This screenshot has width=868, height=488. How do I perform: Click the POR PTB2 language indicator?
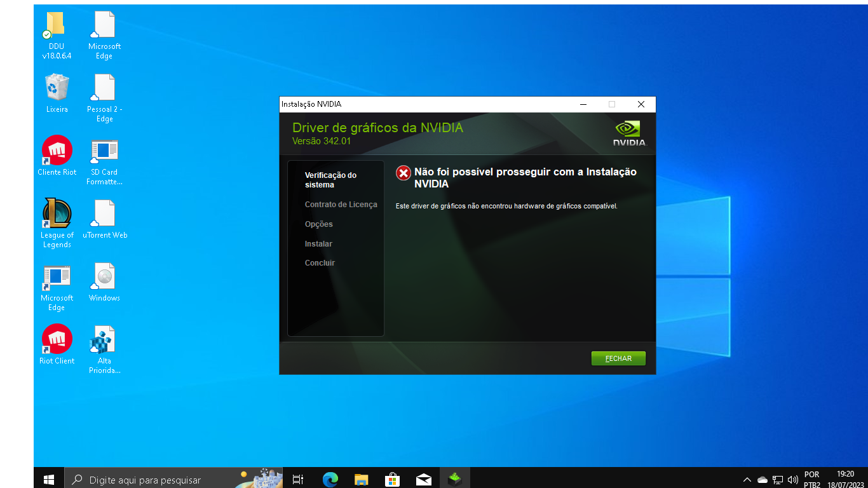812,480
